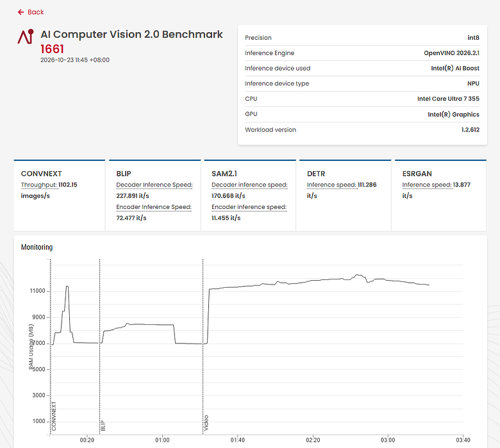
Task: Click BLIP Decoder Inference Speed label
Action: (154, 185)
